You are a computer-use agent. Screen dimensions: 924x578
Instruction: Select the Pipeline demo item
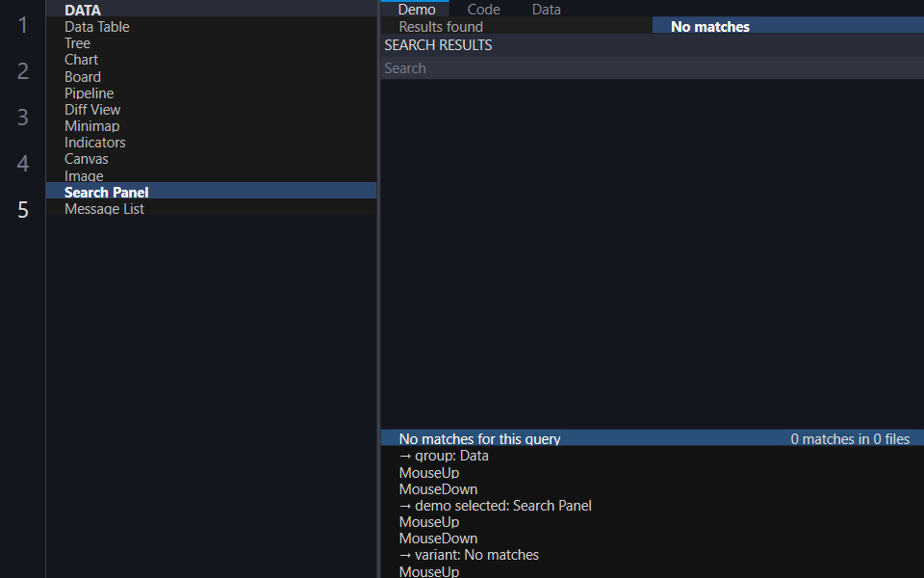pyautogui.click(x=211, y=93)
